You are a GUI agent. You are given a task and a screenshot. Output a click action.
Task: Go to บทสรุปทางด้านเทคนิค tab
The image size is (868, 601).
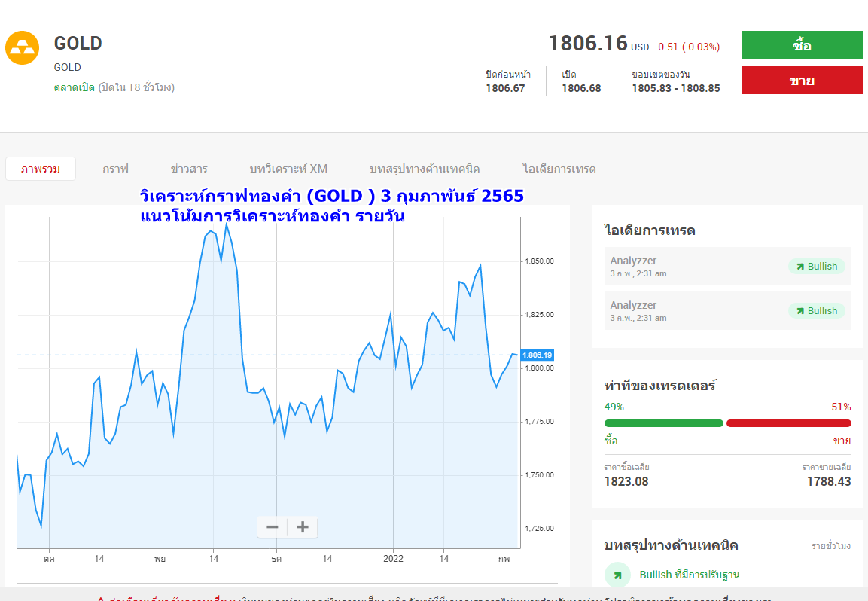[x=425, y=169]
